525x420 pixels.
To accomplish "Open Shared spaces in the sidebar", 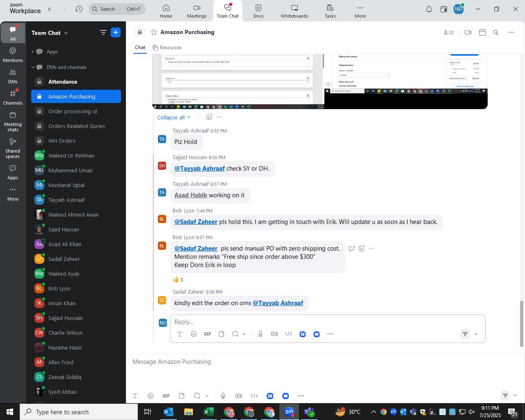I will (13, 148).
